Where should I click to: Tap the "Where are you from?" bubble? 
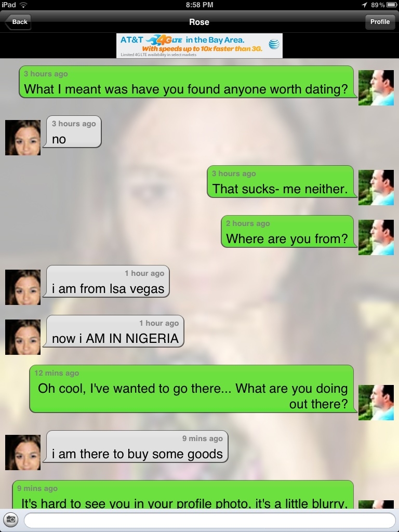pos(288,231)
